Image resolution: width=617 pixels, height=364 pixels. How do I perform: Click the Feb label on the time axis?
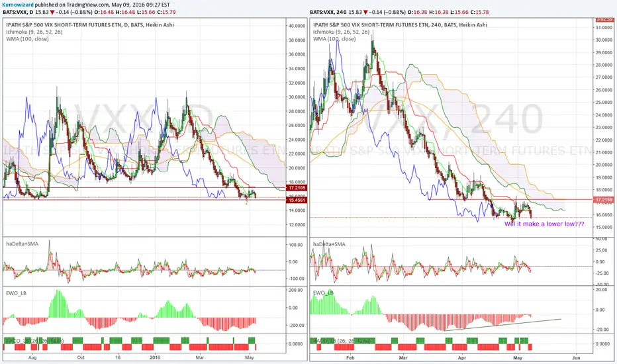(x=350, y=358)
